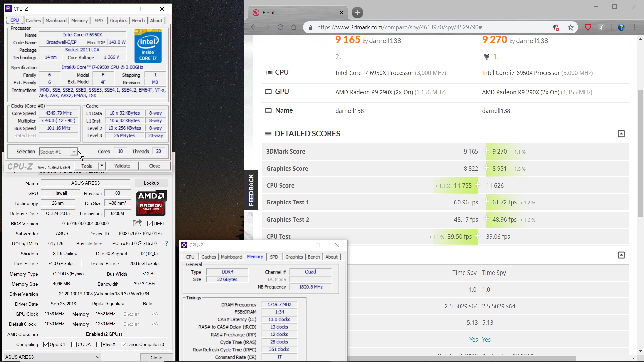Click the CPU-Z title bar icon

pos(9,9)
